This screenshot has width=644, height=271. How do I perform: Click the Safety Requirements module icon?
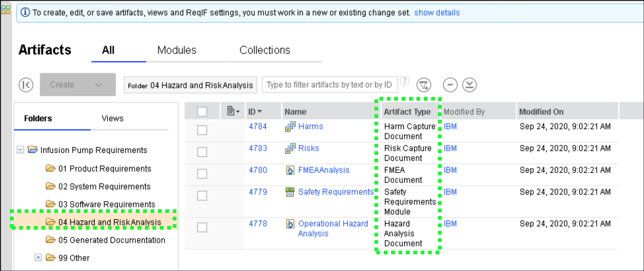coord(290,192)
